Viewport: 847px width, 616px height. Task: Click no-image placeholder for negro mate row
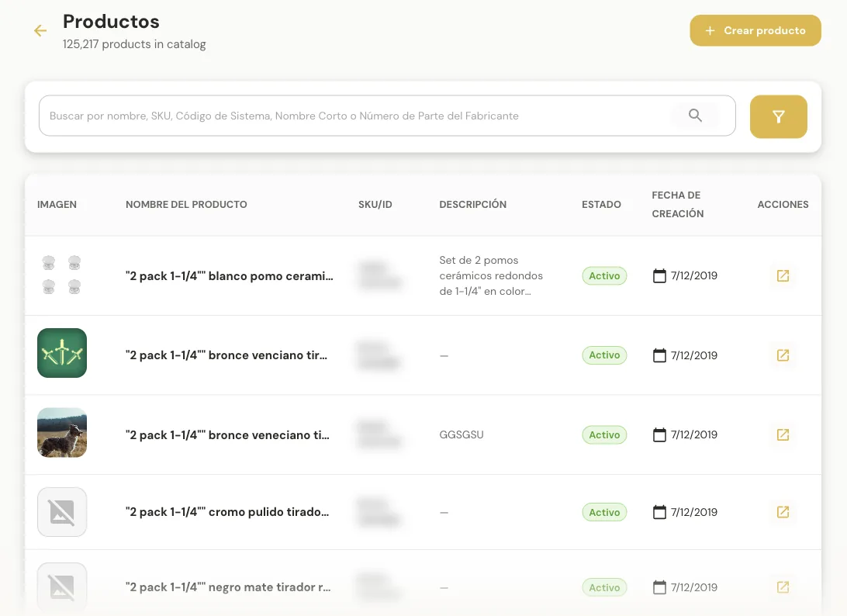(x=61, y=587)
